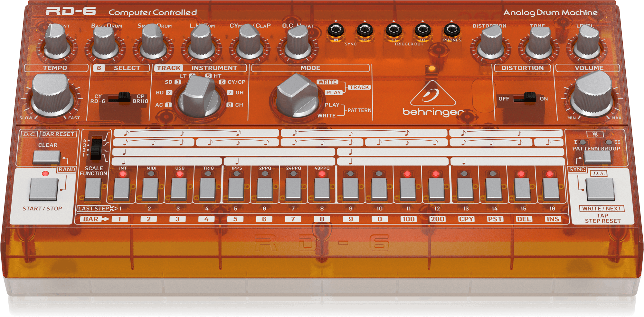Click the distortion Level knob
Viewport: 644px width, 317px height.
(587, 42)
